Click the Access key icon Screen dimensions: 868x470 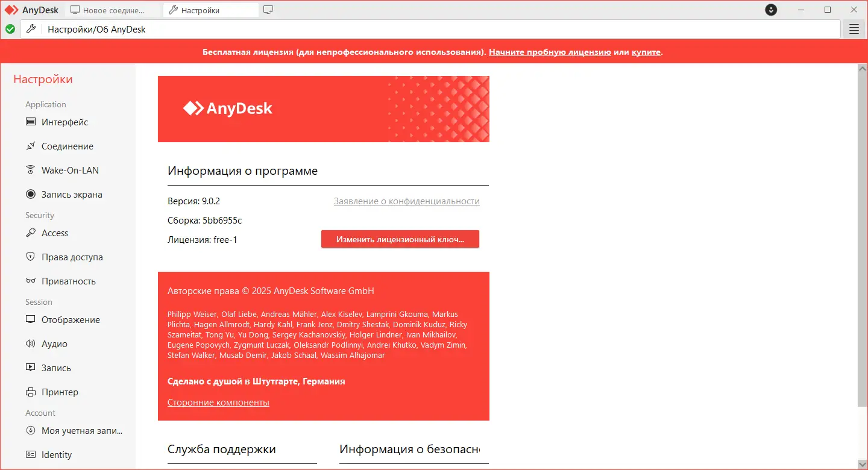click(31, 233)
